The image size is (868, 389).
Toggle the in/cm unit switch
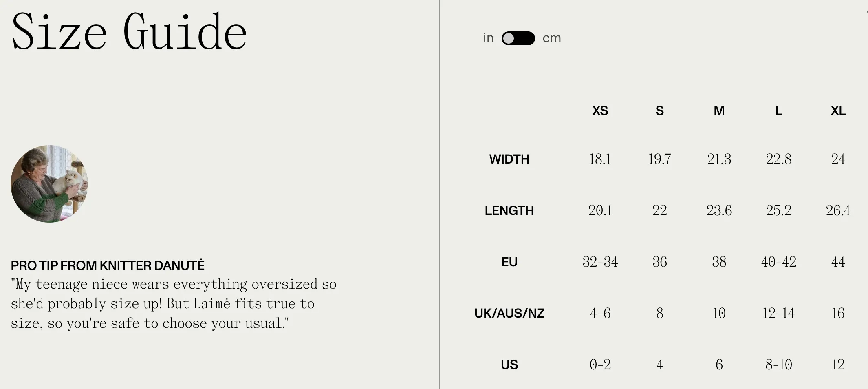click(x=518, y=38)
